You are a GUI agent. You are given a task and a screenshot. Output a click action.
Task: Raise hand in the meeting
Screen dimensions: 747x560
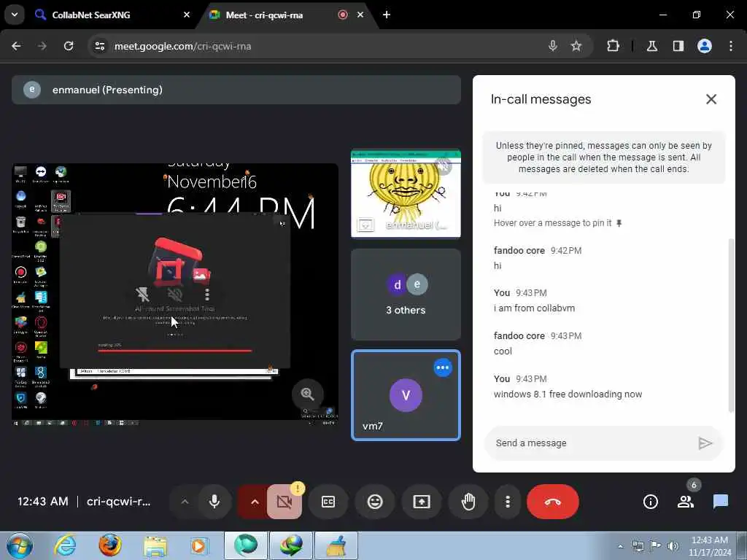pos(468,502)
